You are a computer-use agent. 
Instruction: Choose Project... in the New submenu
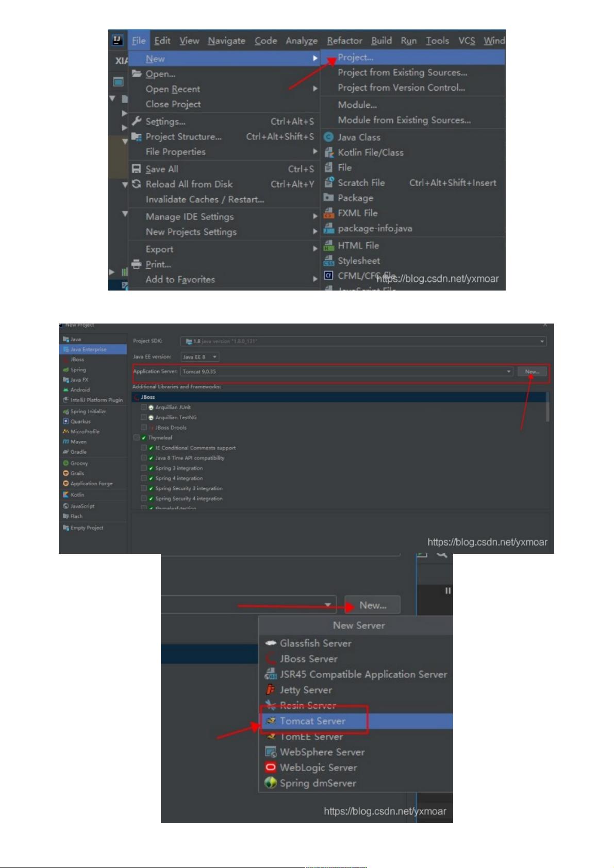click(x=412, y=57)
